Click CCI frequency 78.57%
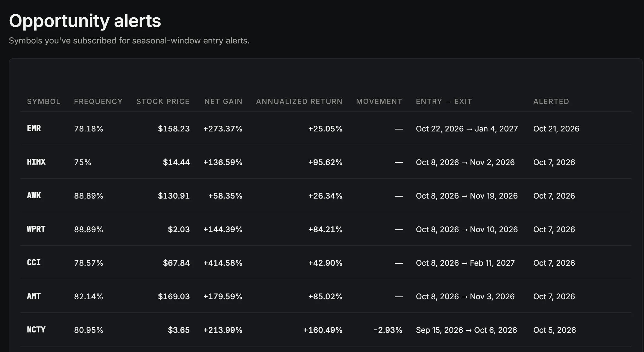This screenshot has width=644, height=352. (89, 263)
